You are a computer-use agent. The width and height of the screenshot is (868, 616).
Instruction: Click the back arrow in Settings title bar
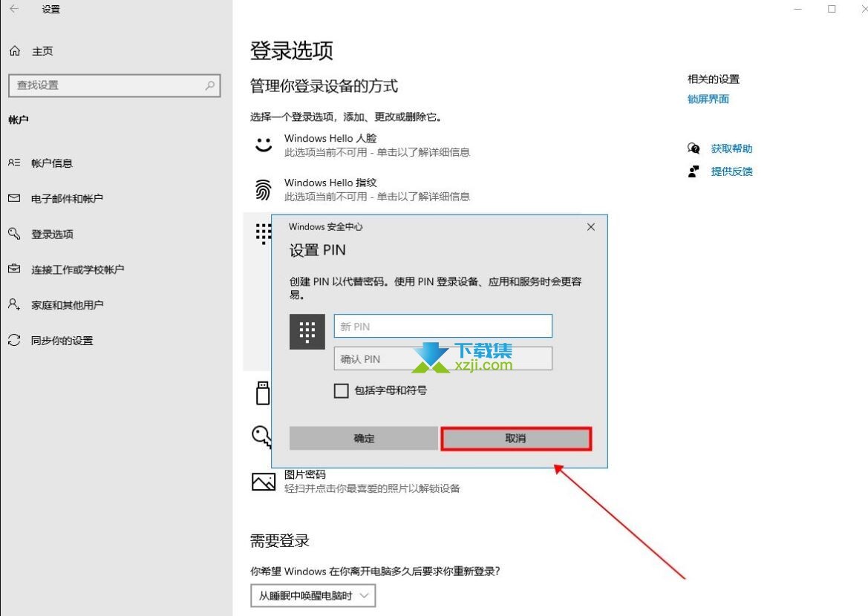pyautogui.click(x=14, y=9)
